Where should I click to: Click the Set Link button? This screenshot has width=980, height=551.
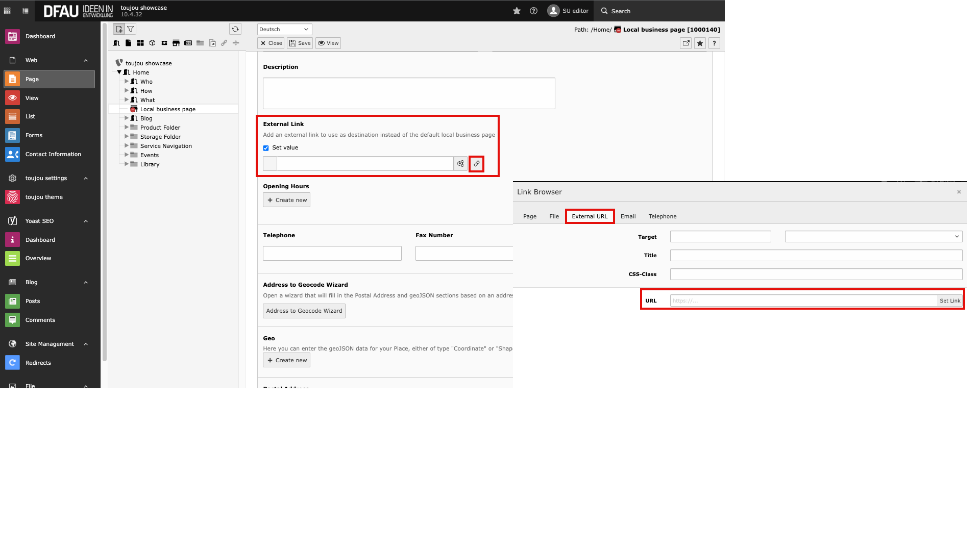coord(949,300)
